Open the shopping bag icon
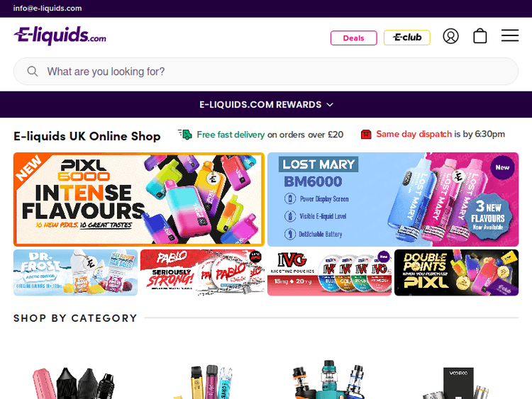Viewport: 532px width, 399px height. pyautogui.click(x=480, y=36)
